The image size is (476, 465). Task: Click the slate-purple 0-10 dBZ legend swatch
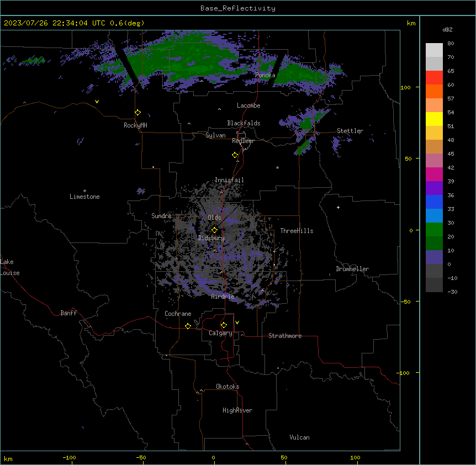click(x=434, y=257)
